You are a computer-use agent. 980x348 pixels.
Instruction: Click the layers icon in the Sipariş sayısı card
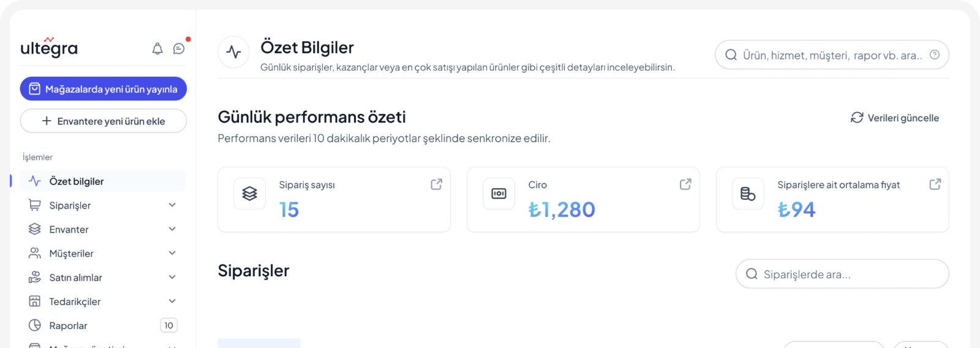249,194
